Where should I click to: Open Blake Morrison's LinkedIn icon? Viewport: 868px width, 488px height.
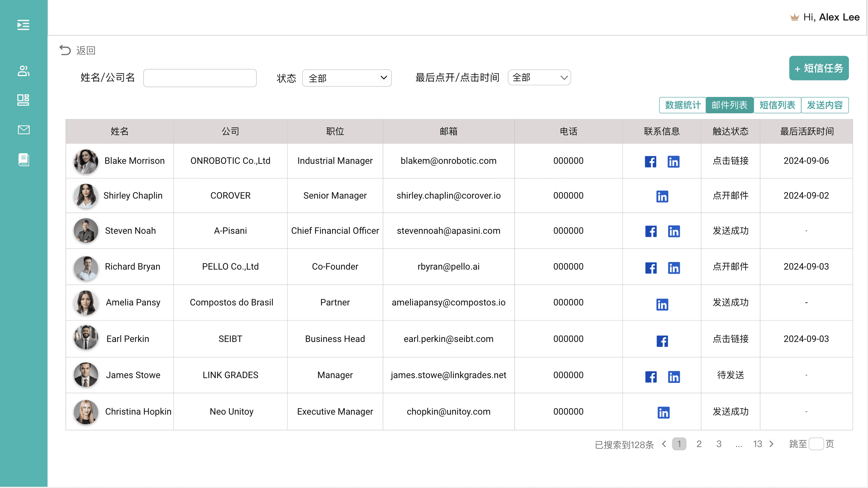(x=673, y=161)
